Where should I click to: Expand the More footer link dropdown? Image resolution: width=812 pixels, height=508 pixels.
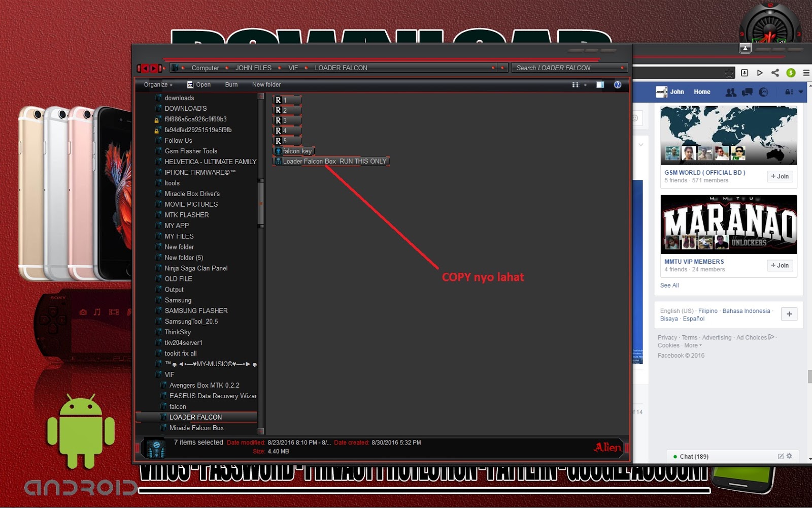pos(693,345)
